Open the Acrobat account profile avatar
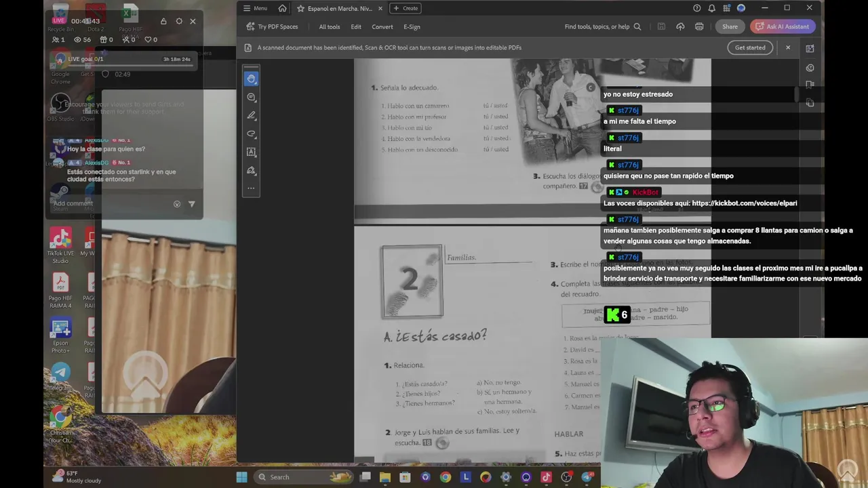 741,8
